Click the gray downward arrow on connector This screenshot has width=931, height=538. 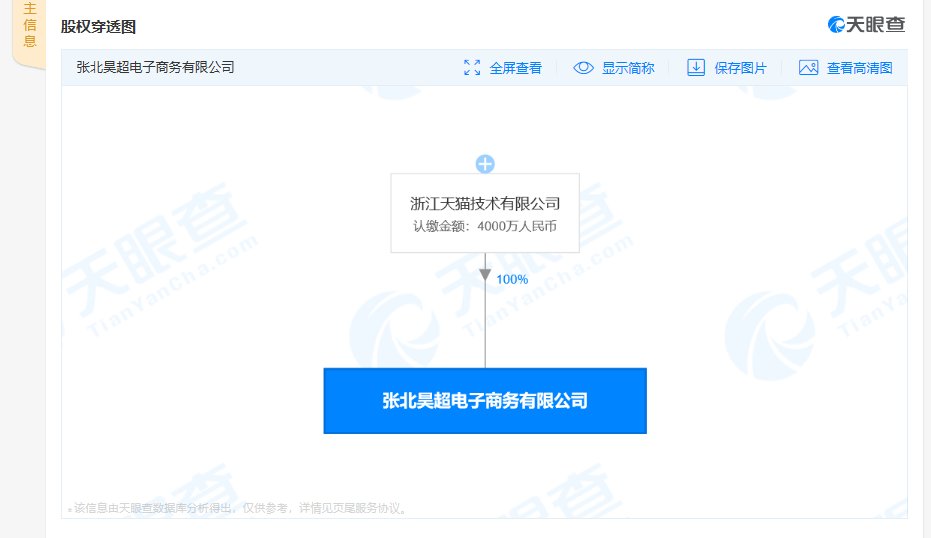coord(485,274)
